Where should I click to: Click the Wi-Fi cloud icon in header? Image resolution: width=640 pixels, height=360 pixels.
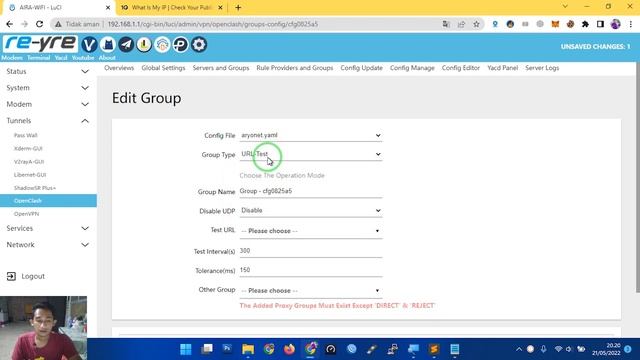click(x=162, y=44)
